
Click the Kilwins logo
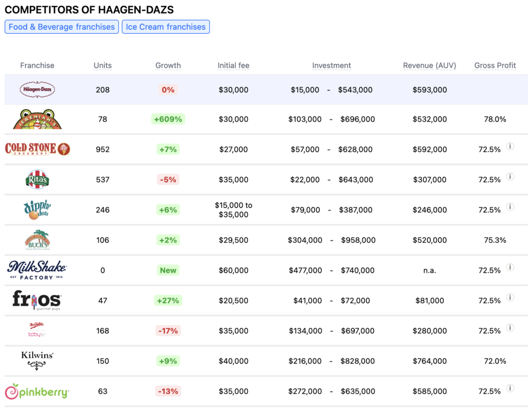(37, 360)
